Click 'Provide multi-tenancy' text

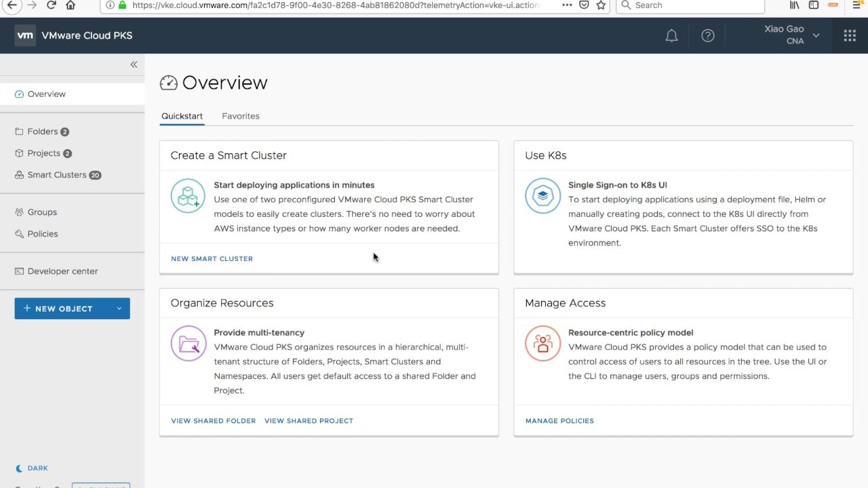pos(259,333)
